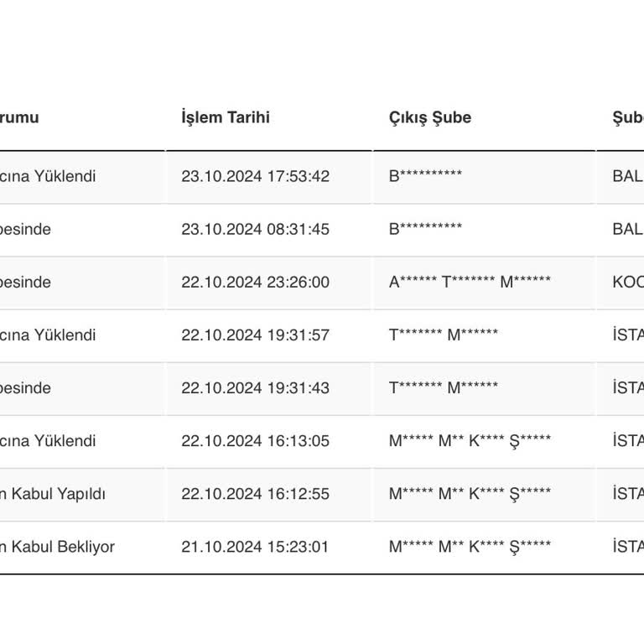Screen dimensions: 644x644
Task: Click the 21.10.2024 15:23:01 timestamp
Action: click(255, 547)
